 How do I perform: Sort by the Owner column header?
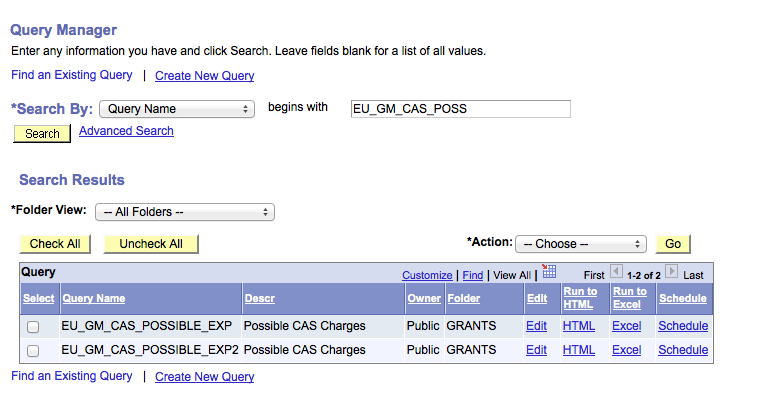coord(424,299)
